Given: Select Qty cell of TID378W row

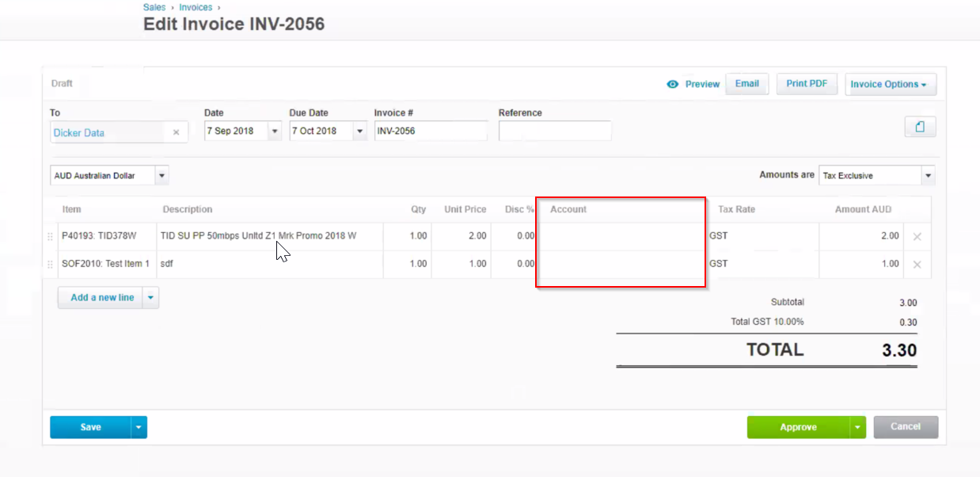Looking at the screenshot, I should (x=408, y=236).
